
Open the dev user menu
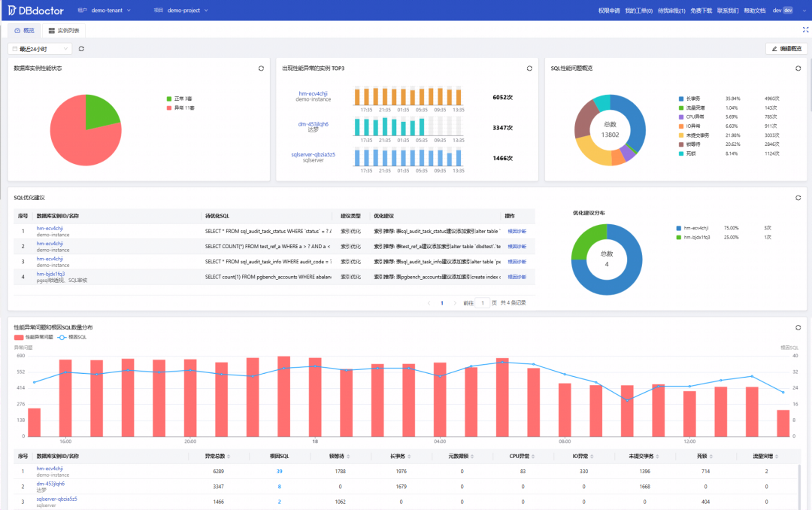click(x=789, y=11)
